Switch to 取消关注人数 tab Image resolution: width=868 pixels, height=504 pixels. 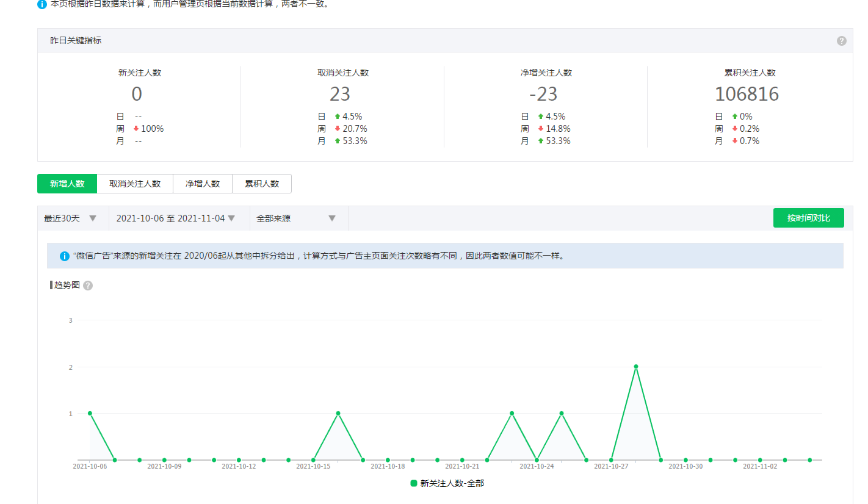pos(135,184)
